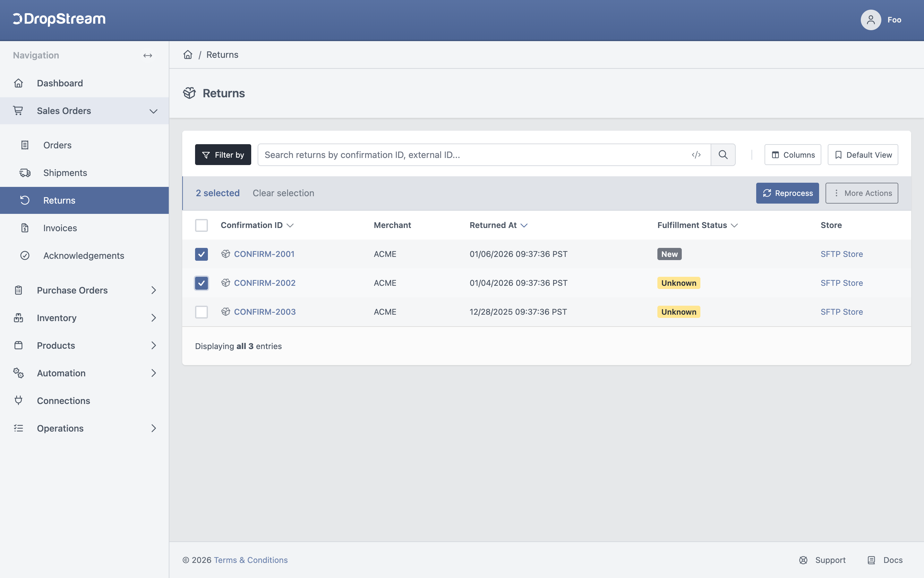
Task: Click the Invoices document icon
Action: (25, 228)
